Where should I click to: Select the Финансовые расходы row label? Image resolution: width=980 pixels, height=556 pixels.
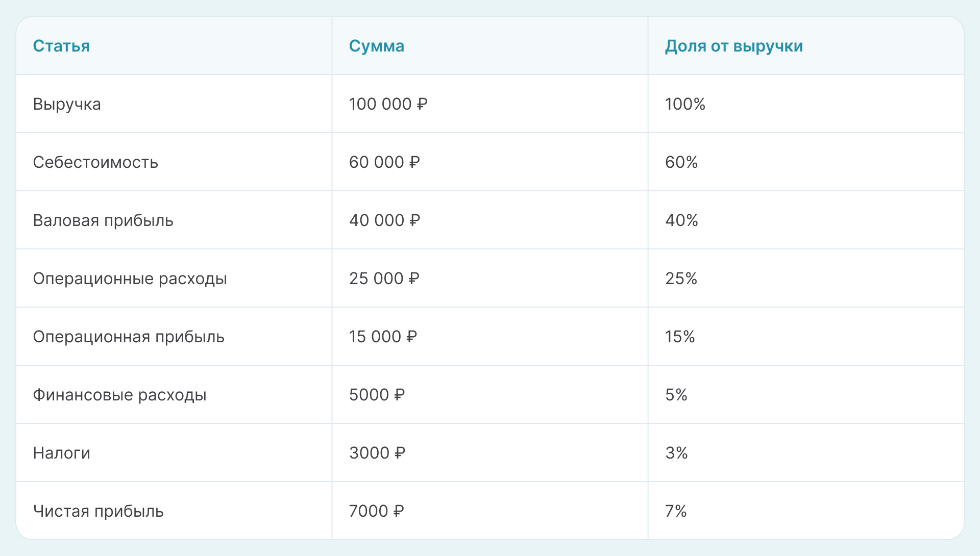(119, 395)
